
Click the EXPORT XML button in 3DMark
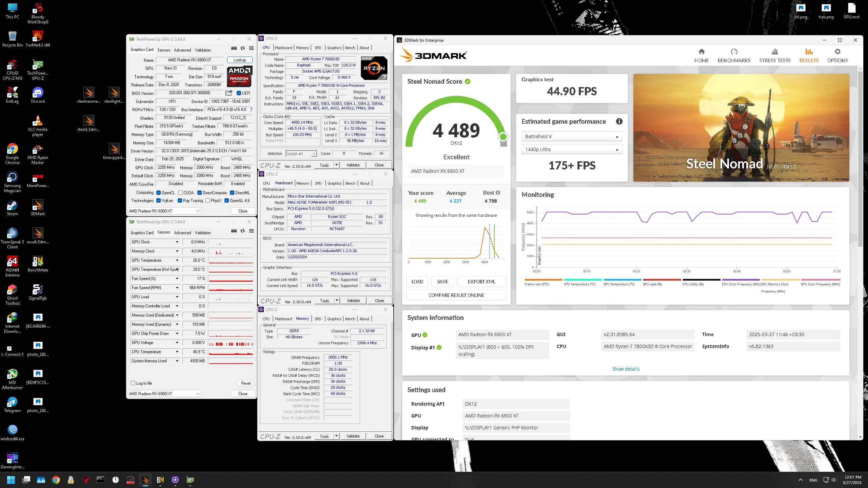[481, 282]
